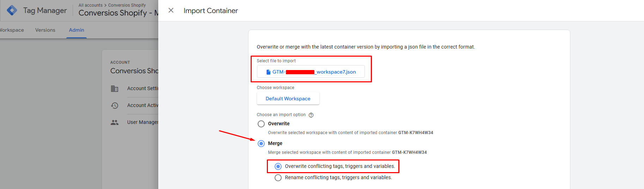Image resolution: width=644 pixels, height=189 pixels.
Task: Click the ACCOUNT section label
Action: coord(120,62)
